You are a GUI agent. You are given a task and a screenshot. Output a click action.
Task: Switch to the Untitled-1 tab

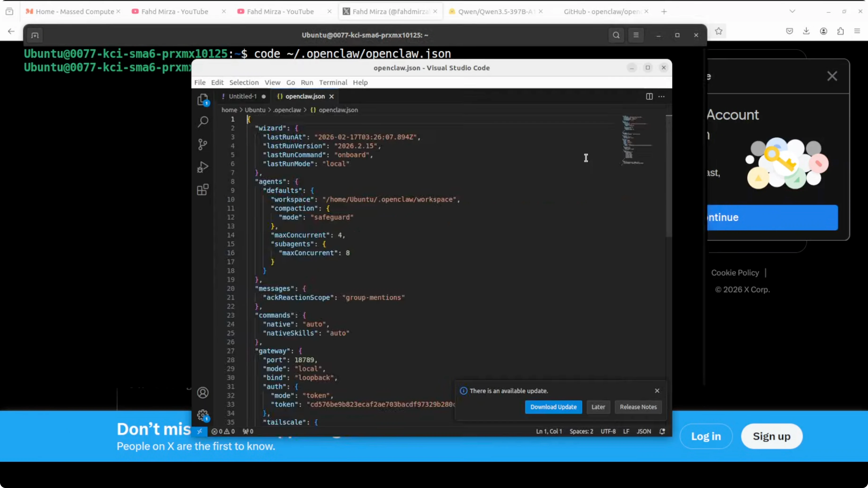tap(243, 97)
